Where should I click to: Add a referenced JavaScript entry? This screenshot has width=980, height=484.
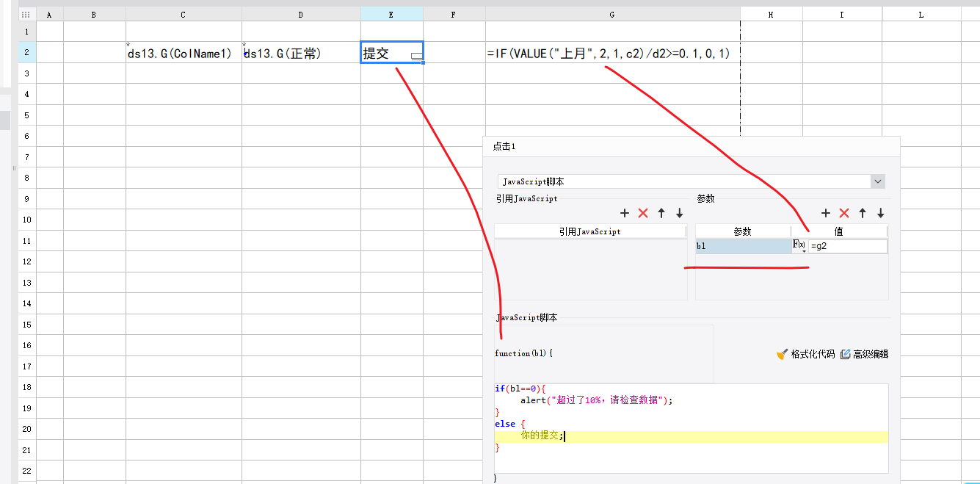click(x=625, y=213)
